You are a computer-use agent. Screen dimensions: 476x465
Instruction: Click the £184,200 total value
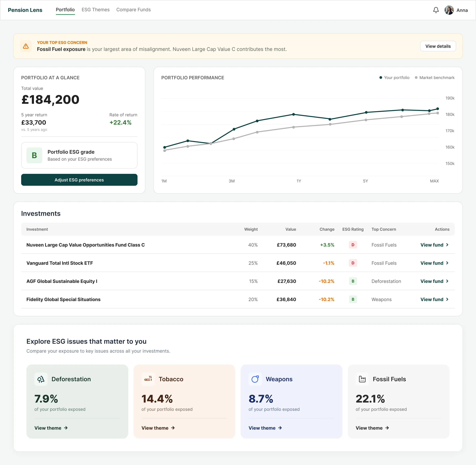point(50,100)
